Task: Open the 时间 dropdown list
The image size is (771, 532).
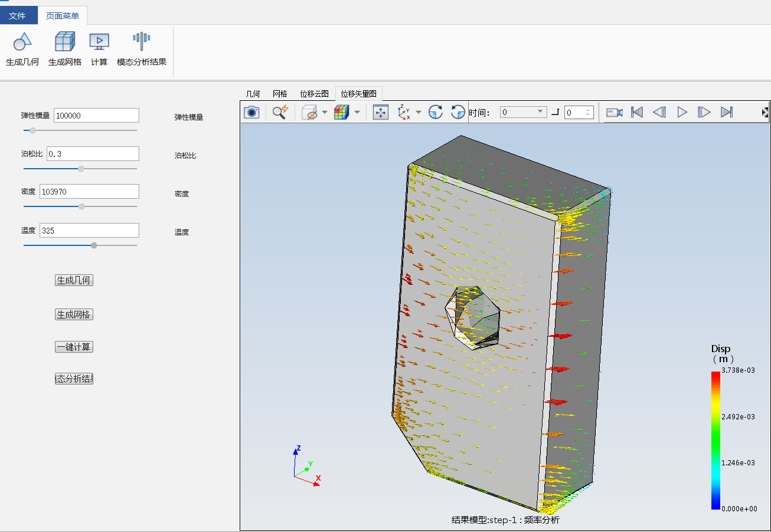Action: tap(540, 112)
